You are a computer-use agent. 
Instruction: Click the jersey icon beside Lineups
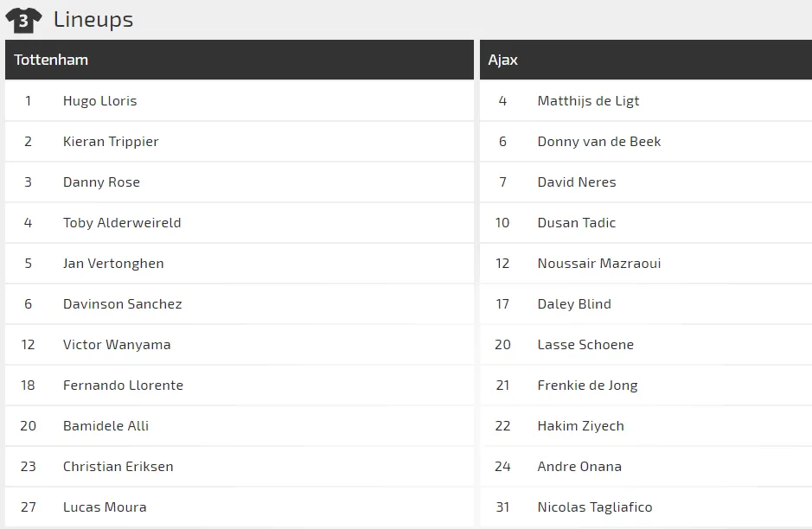23,20
